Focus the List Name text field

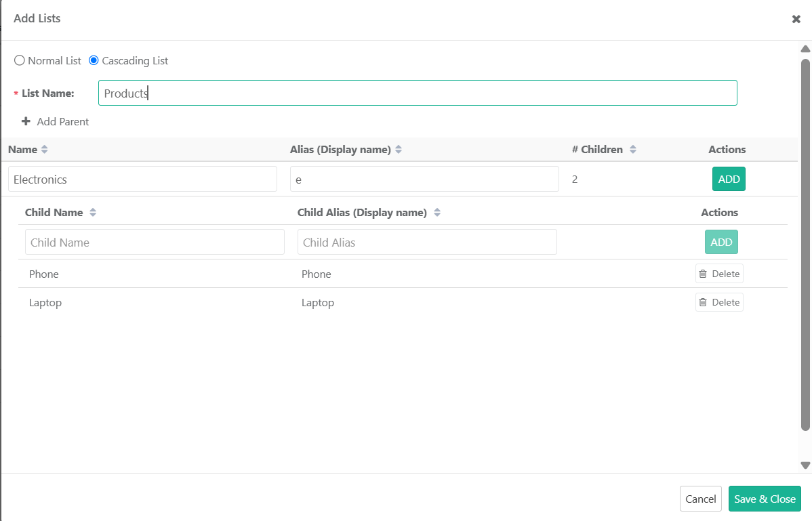pos(417,93)
